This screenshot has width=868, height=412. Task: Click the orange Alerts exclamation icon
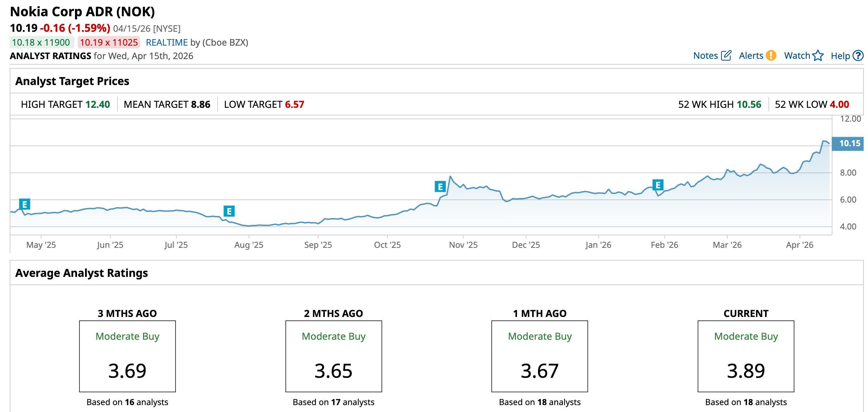point(771,56)
